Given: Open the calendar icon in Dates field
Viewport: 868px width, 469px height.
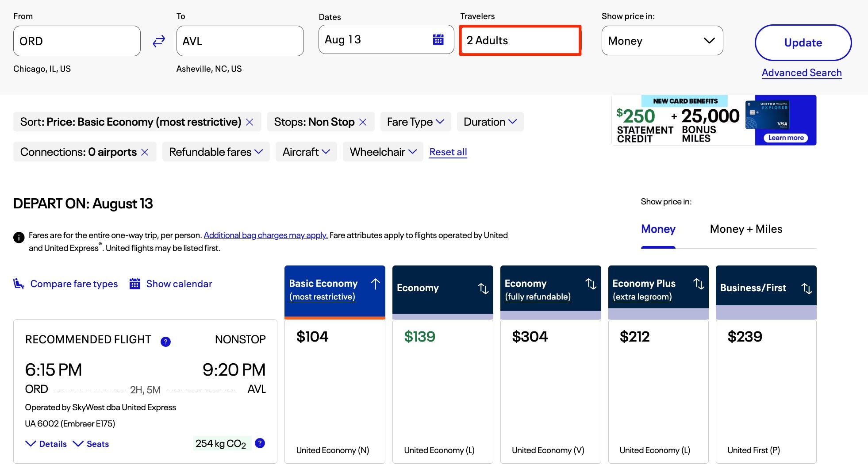Looking at the screenshot, I should pyautogui.click(x=438, y=39).
